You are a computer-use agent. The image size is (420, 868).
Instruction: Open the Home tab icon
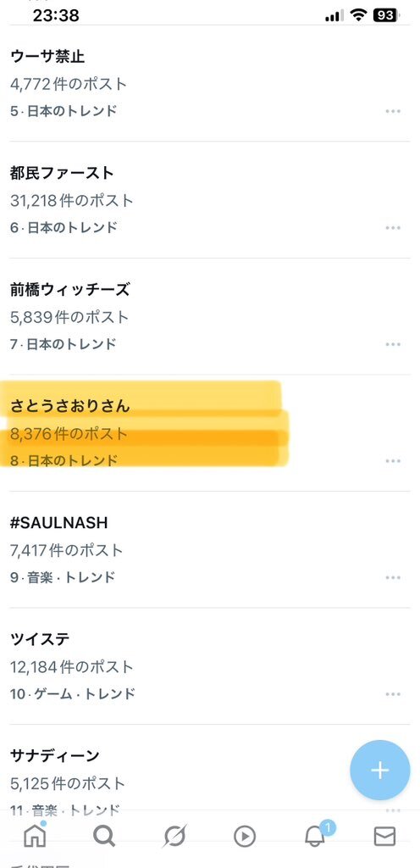coord(34,835)
